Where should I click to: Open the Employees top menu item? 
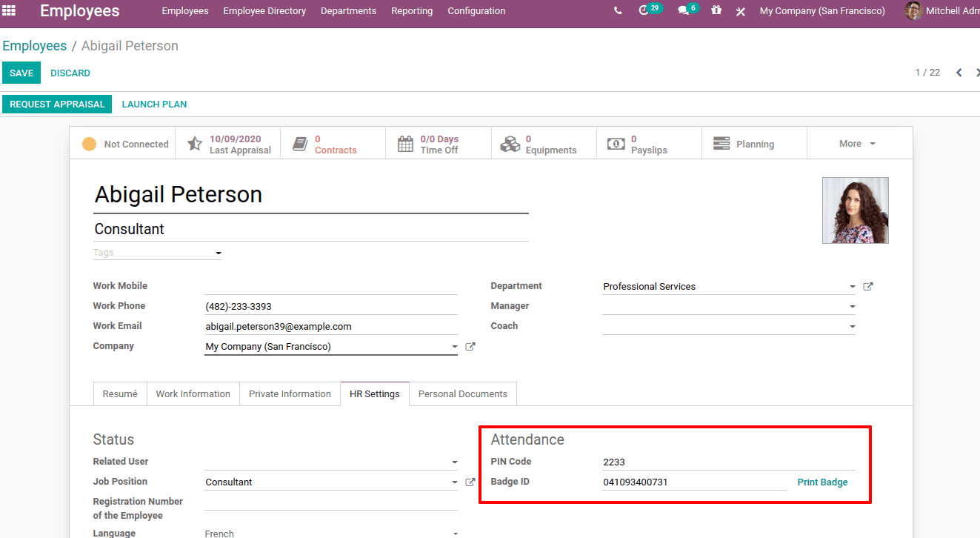tap(185, 11)
